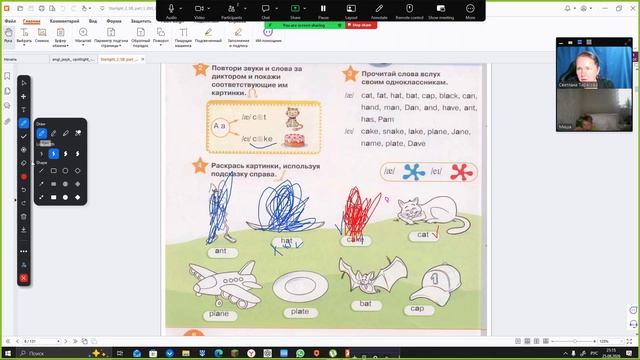This screenshot has width=640, height=360.
Task: Expand the green screen sharing status dropdown
Action: pyautogui.click(x=340, y=25)
